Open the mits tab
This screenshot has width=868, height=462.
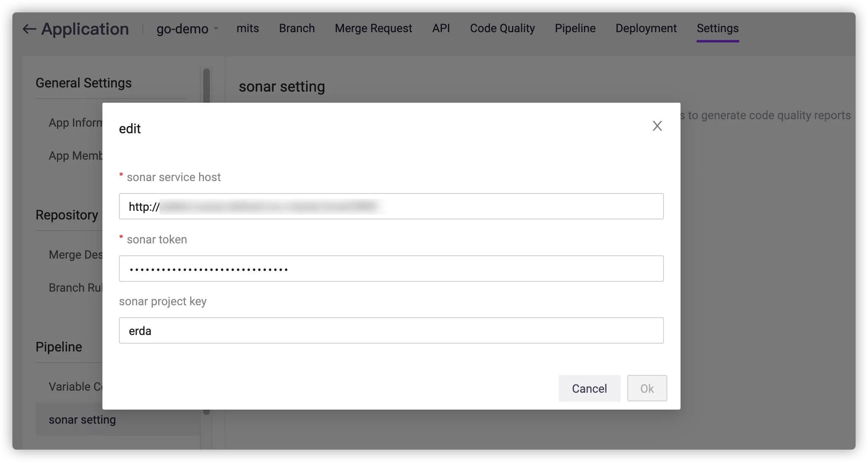tap(247, 28)
